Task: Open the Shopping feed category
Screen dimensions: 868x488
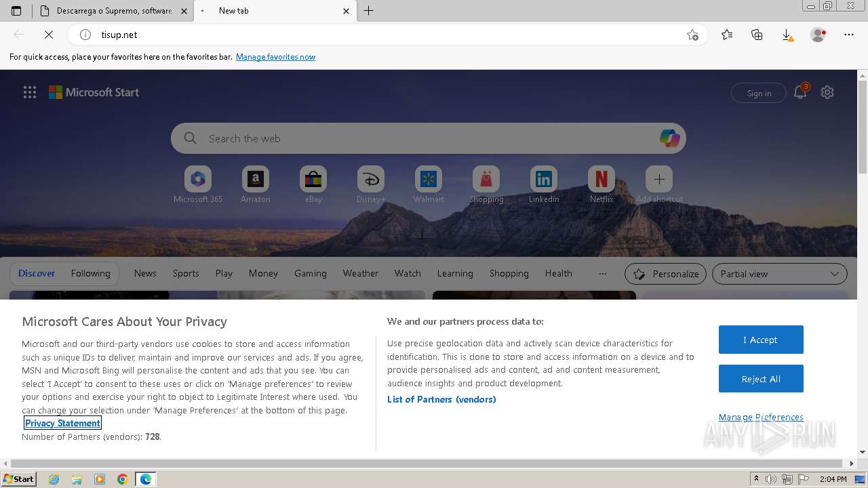Action: point(509,273)
